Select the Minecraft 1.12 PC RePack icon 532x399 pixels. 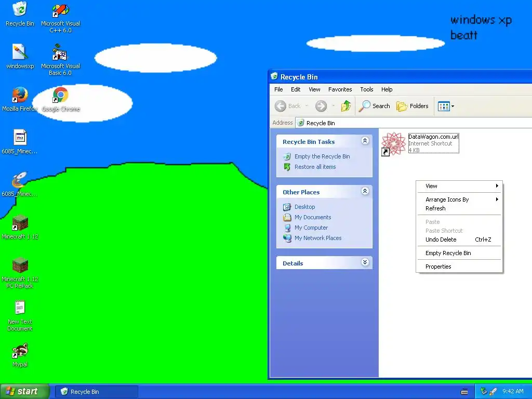pyautogui.click(x=20, y=265)
